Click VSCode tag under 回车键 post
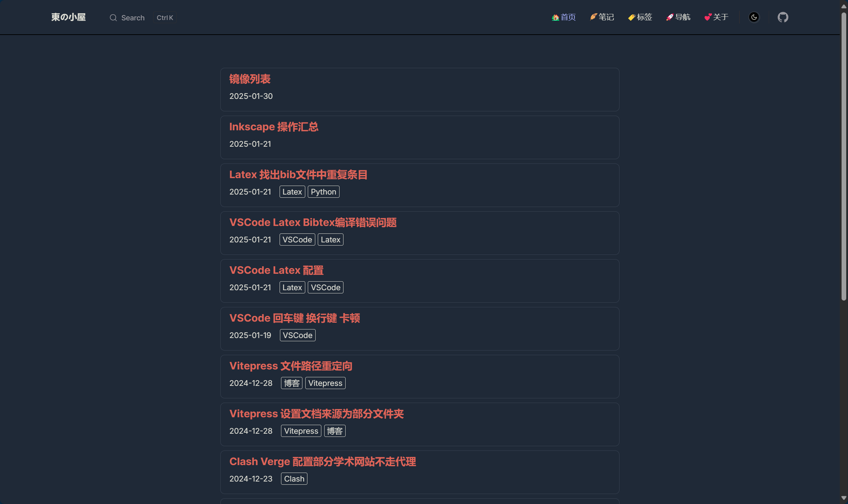 [297, 335]
